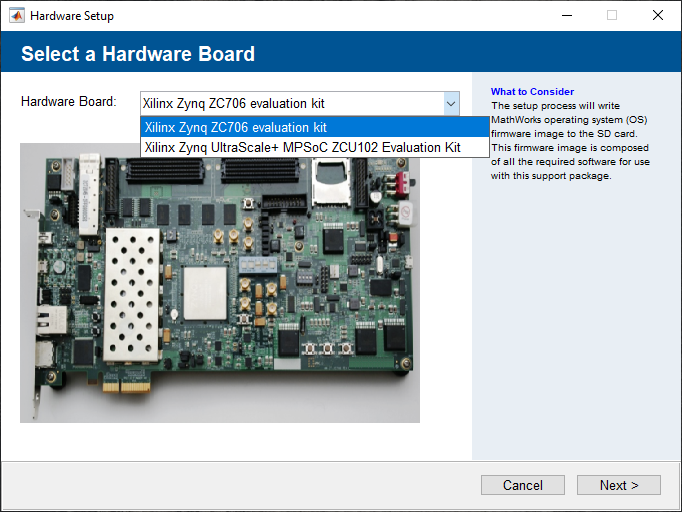Click the "Hardware Setup" title bar text
This screenshot has width=682, height=512.
[72, 16]
